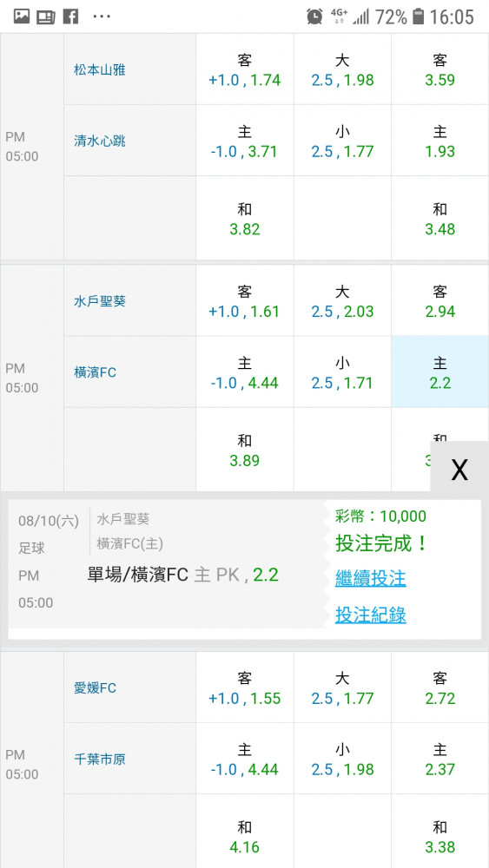
Task: Select 清水心跳 handicap -1.0, 3.71
Action: click(x=244, y=141)
